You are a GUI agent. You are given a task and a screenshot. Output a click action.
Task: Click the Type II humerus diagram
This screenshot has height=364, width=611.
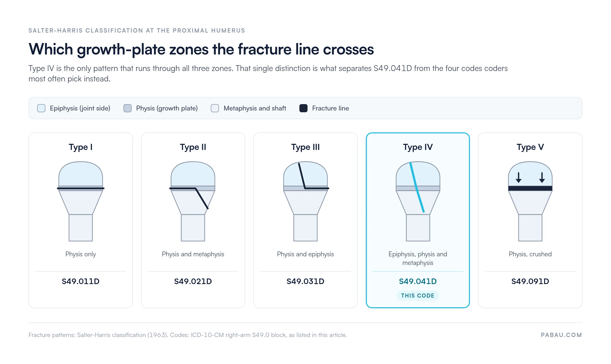193,201
